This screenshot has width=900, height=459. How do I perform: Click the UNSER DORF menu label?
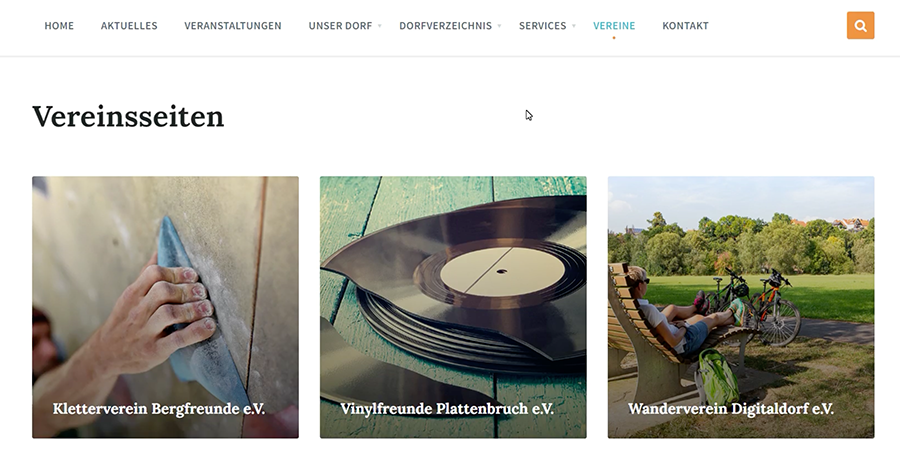click(340, 26)
